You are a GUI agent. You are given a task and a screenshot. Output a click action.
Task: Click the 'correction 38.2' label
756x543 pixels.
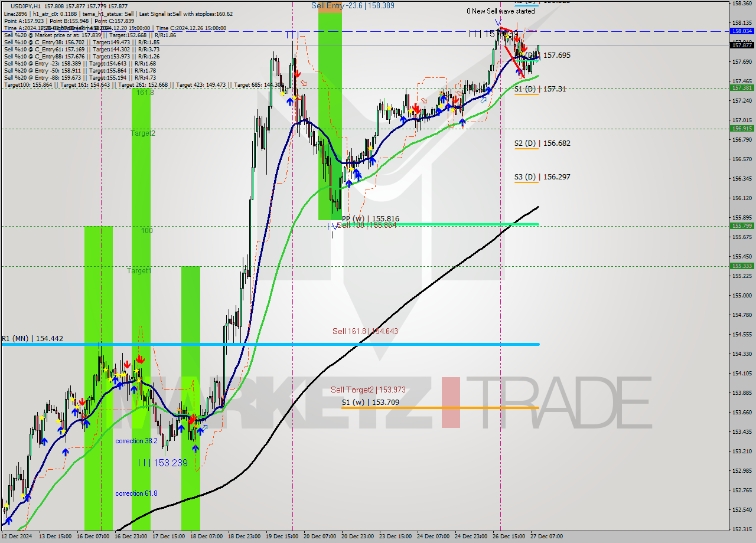click(x=136, y=441)
